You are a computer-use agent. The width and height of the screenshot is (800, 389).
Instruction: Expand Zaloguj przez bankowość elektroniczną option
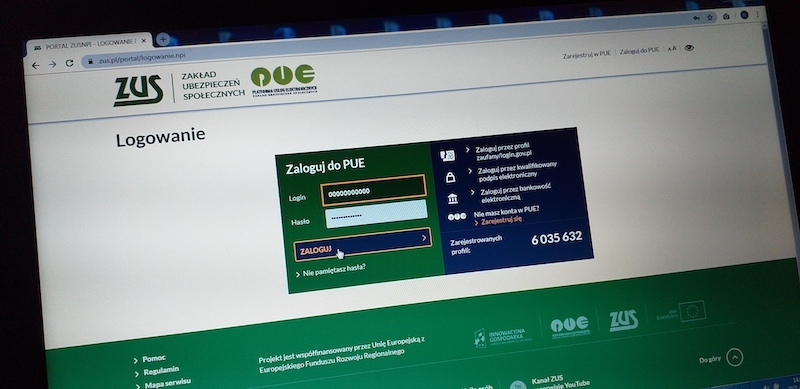click(x=511, y=191)
